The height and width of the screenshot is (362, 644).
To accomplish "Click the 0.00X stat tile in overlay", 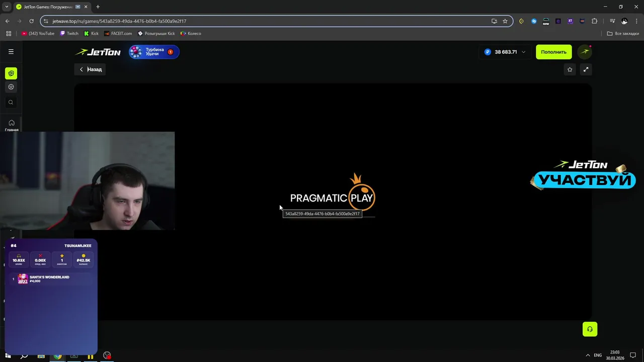I will click(40, 258).
